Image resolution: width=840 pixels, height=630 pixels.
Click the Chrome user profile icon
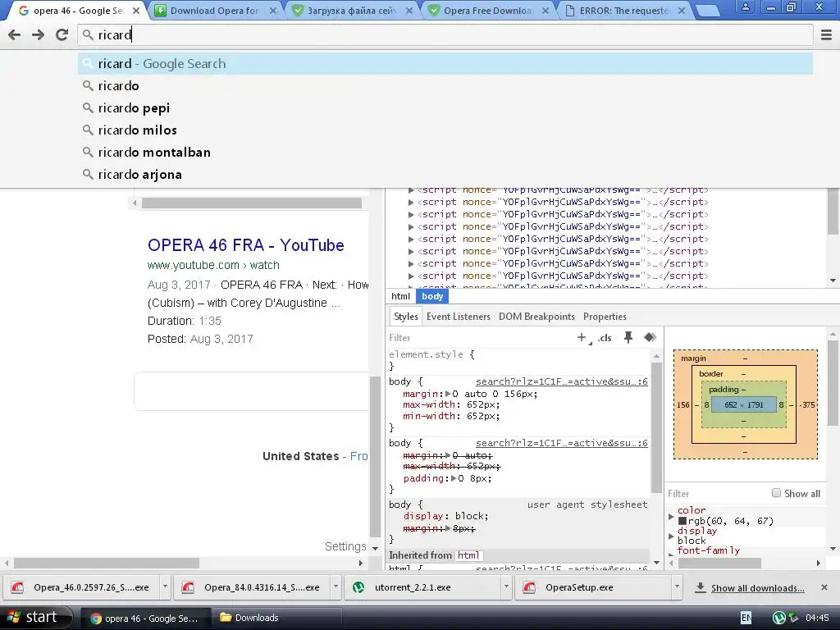click(x=745, y=7)
